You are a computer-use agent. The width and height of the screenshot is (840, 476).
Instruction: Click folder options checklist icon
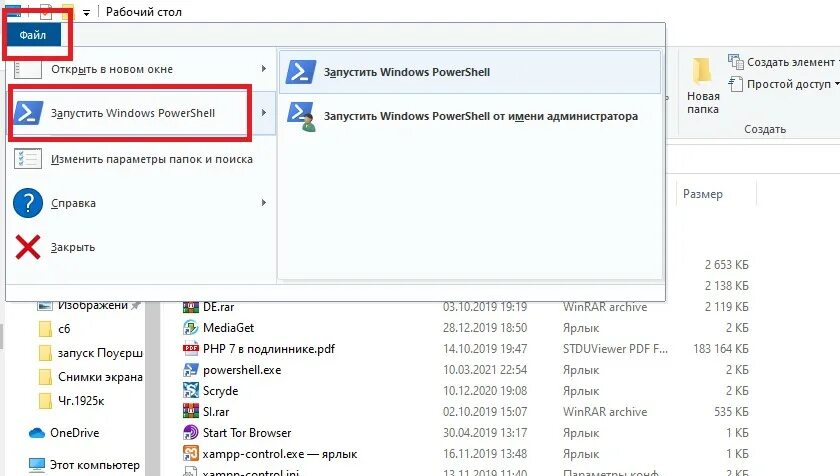(x=28, y=159)
